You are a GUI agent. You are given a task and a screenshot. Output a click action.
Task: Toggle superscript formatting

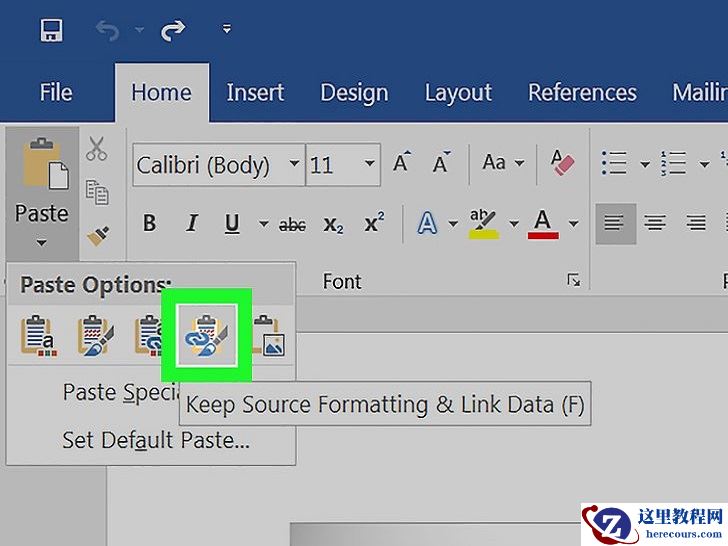(x=374, y=223)
